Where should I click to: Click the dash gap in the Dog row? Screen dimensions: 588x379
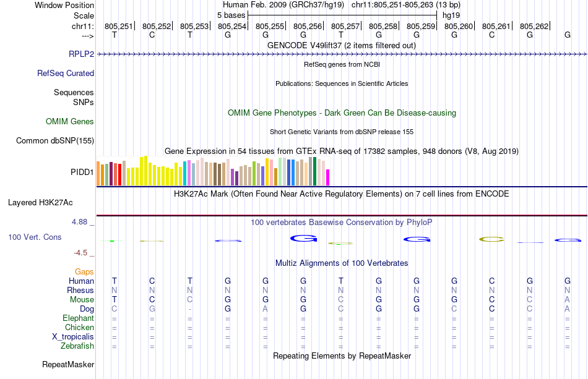point(190,309)
